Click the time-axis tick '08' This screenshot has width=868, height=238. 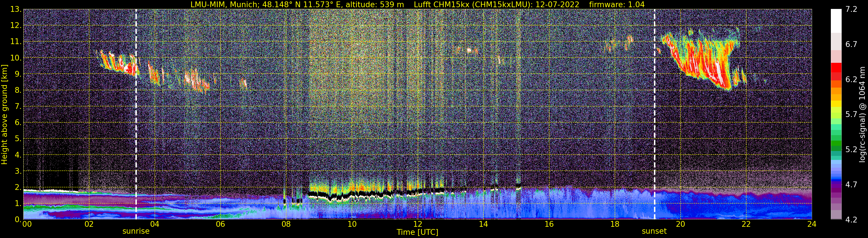286,224
